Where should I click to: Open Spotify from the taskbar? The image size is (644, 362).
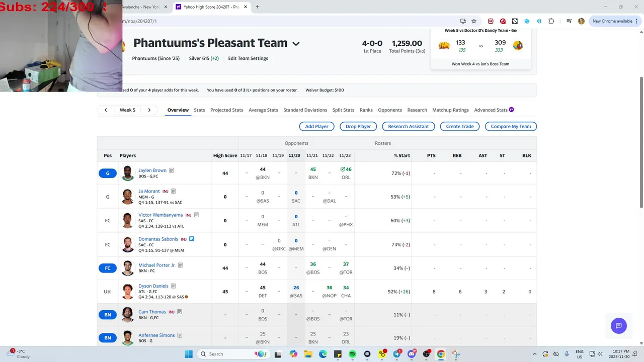[x=352, y=354]
